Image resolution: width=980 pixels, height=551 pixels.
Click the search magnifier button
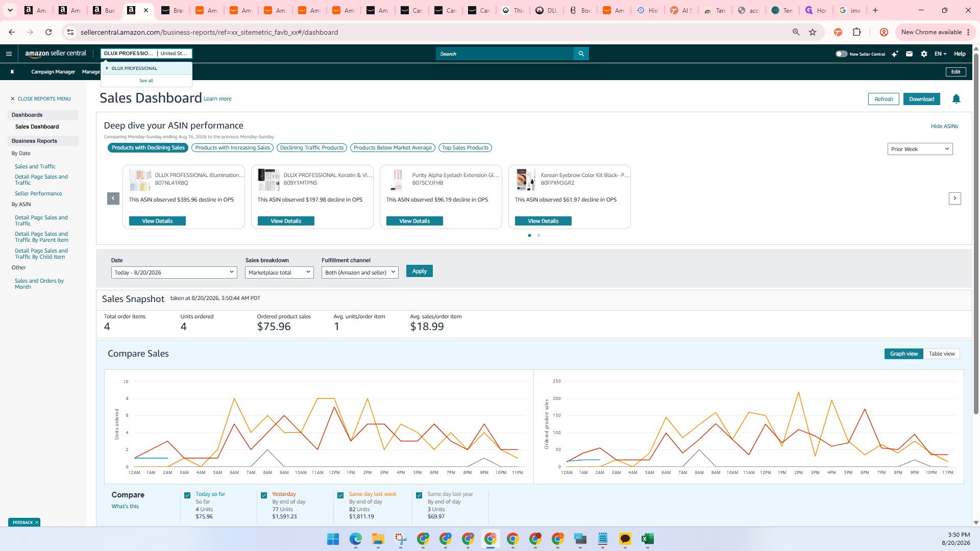(581, 54)
